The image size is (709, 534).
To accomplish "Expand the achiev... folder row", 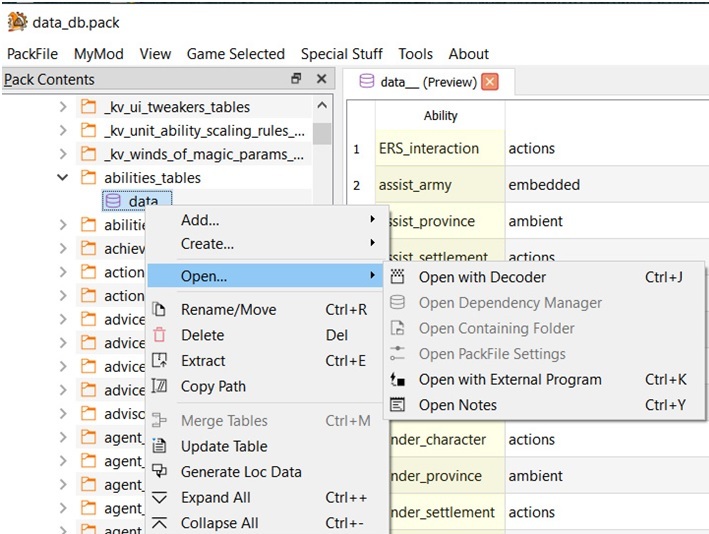I will click(x=63, y=249).
